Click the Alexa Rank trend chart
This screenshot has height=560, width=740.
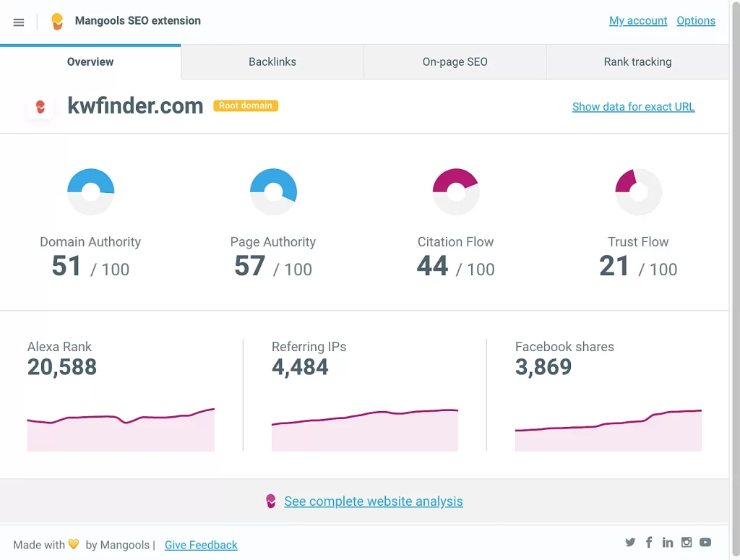pos(121,429)
